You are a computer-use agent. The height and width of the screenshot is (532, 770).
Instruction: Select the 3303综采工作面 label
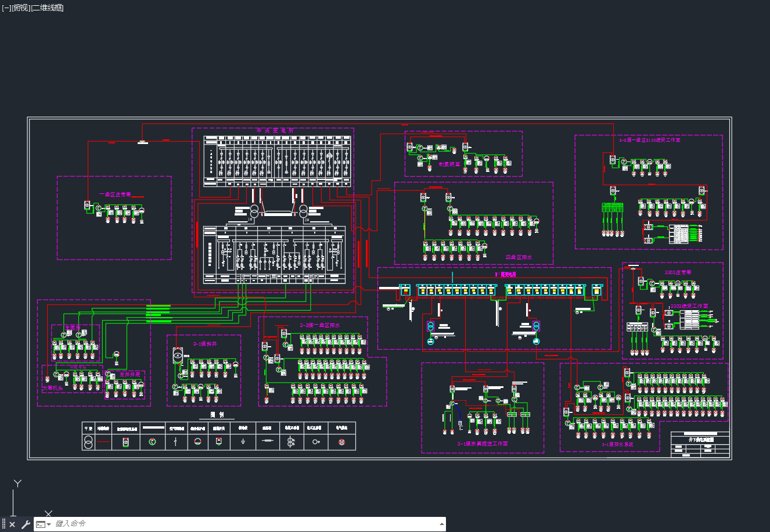(689, 306)
